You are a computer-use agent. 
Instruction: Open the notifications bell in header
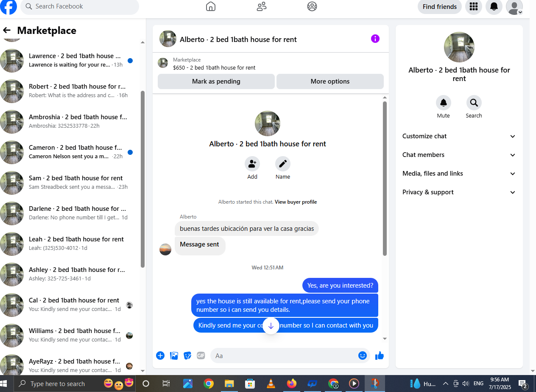[494, 7]
